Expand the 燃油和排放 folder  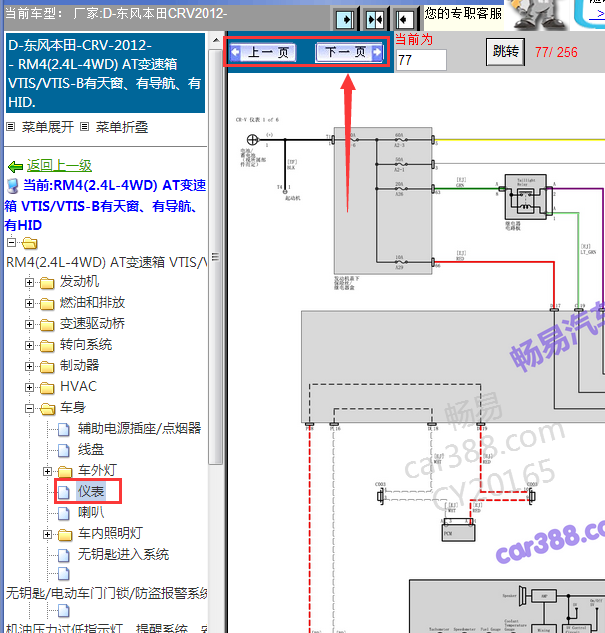[29, 303]
